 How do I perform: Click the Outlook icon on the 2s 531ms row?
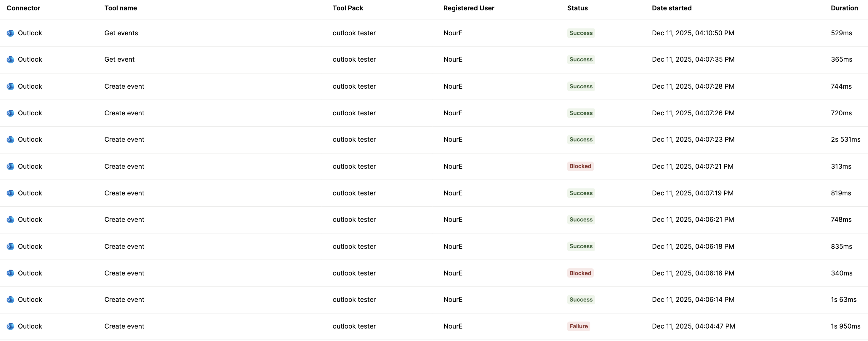10,139
